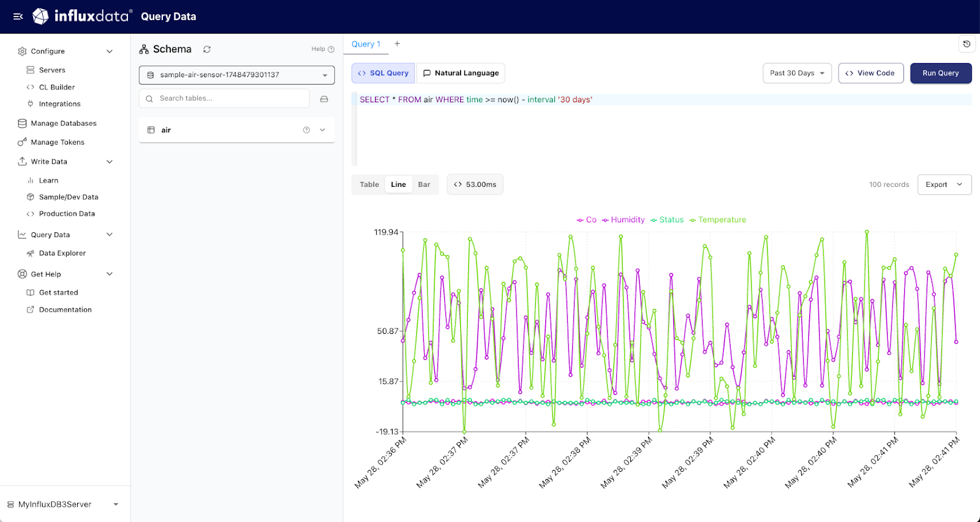Toggle Co series in chart legend
This screenshot has height=522, width=980.
click(586, 220)
